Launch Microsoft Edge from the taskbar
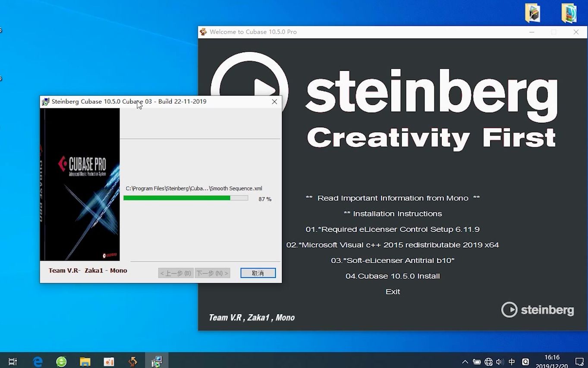This screenshot has height=368, width=588. click(38, 362)
